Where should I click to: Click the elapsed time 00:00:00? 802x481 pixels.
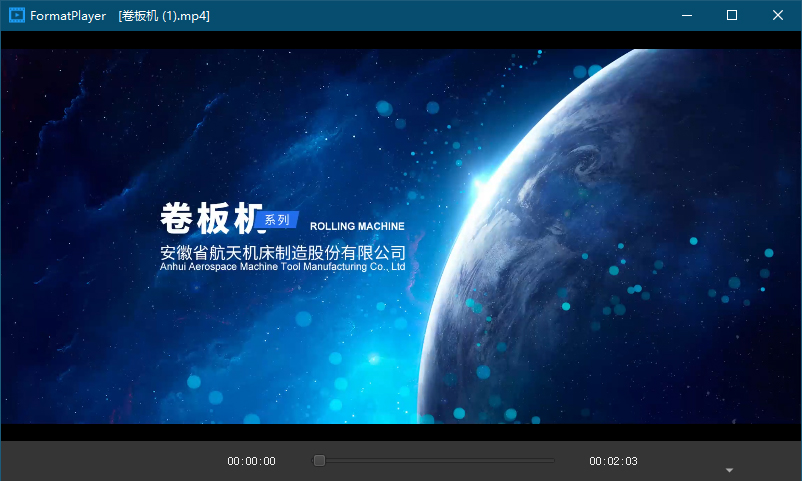(x=252, y=461)
